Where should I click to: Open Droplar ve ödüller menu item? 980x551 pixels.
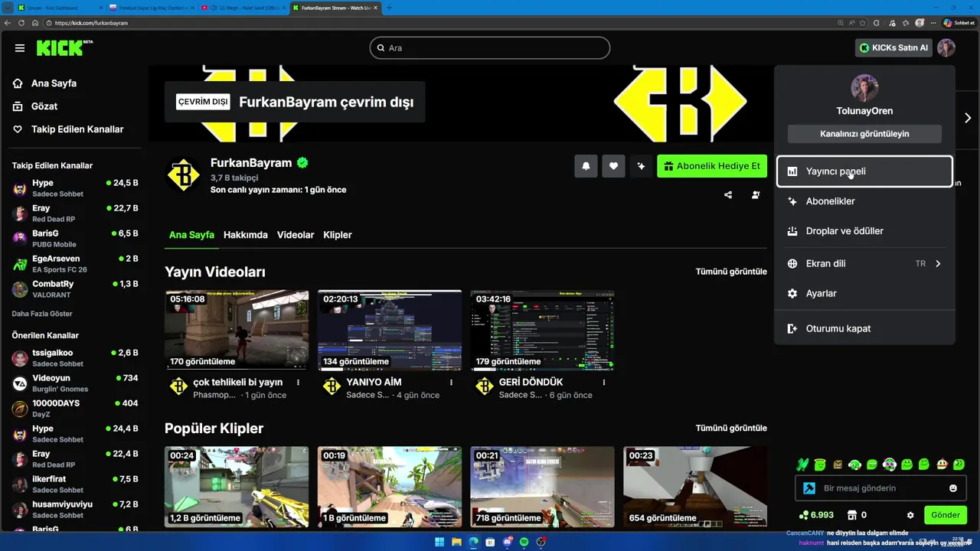(x=864, y=231)
